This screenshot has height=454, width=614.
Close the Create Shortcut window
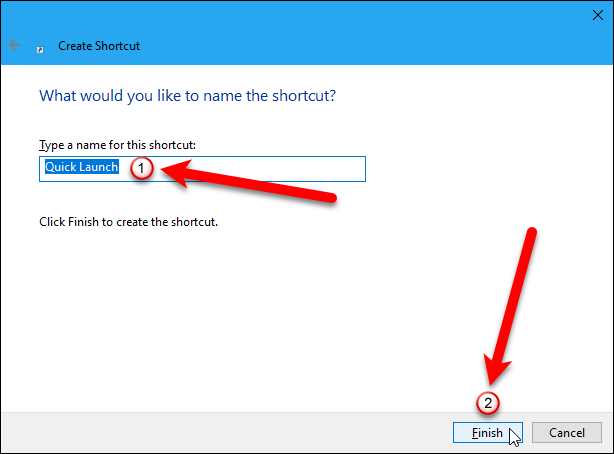click(x=598, y=15)
